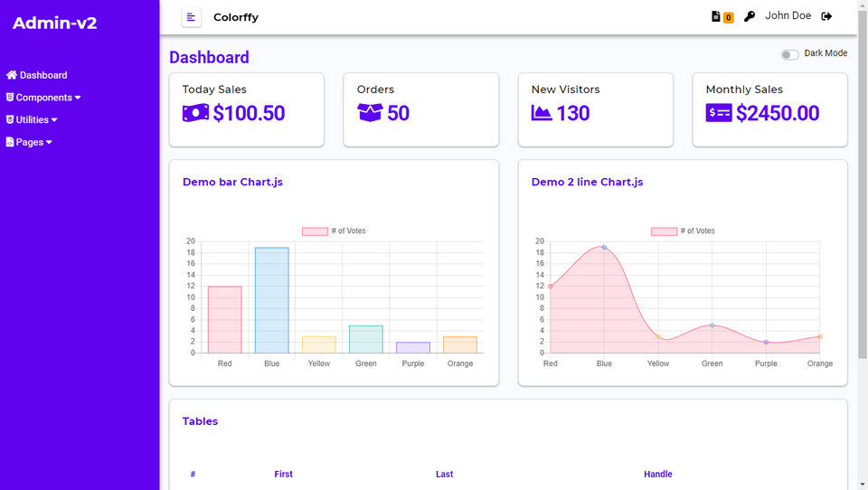Viewport: 868px width, 490px height.
Task: Click the "$2450.00" Monthly Sales value
Action: click(x=778, y=113)
